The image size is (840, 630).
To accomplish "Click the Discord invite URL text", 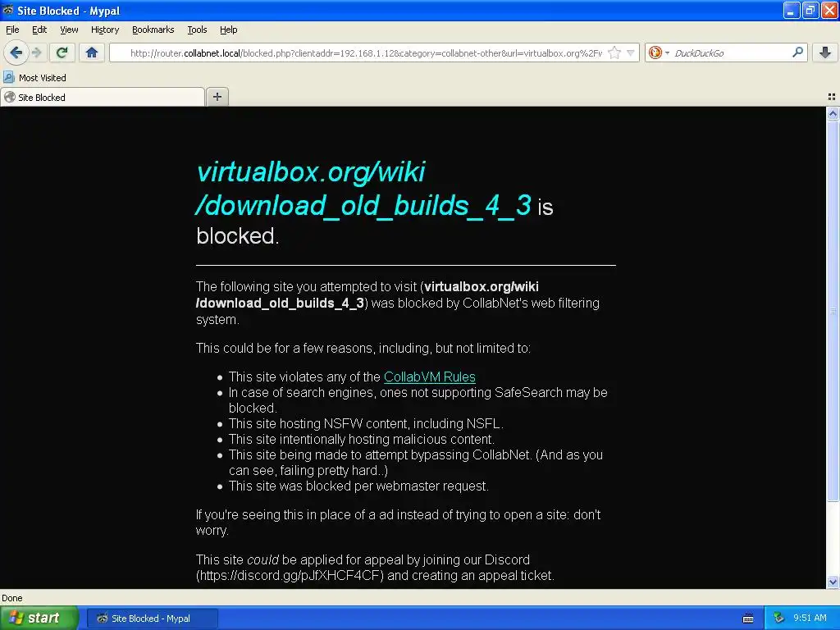I will (290, 575).
